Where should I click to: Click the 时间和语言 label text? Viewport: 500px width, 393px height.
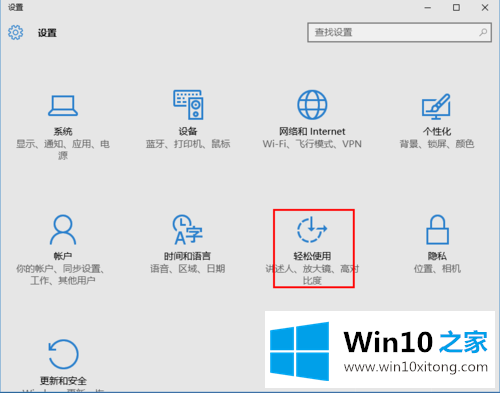pyautogui.click(x=187, y=256)
